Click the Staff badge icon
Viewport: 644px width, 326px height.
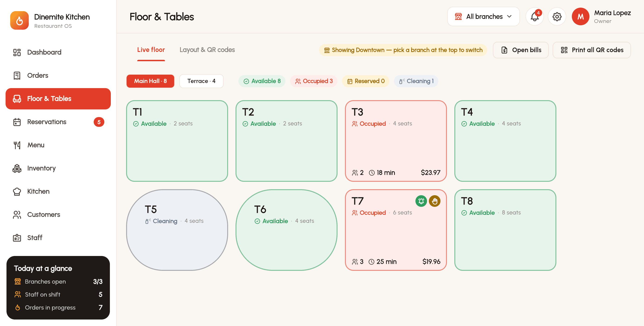point(17,238)
